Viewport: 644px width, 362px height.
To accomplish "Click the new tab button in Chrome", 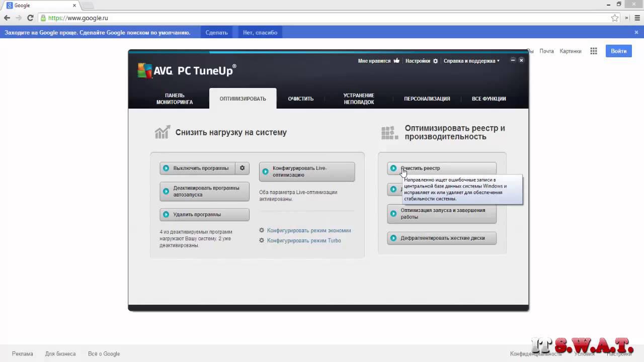I will [88, 6].
